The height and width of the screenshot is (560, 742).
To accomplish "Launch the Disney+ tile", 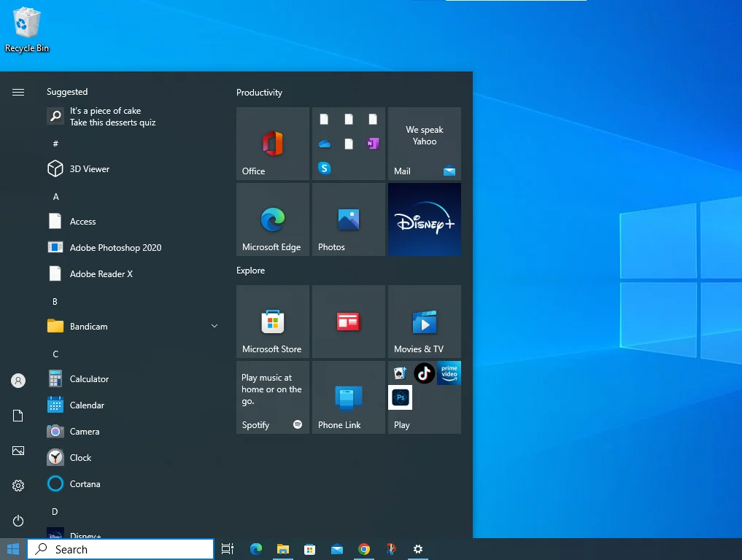I will coord(425,219).
